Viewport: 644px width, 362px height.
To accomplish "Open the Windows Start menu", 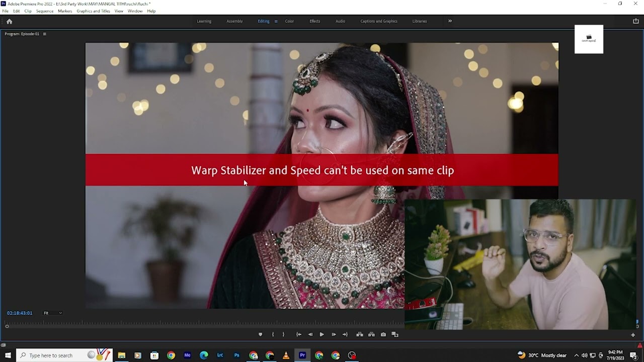I will point(8,355).
